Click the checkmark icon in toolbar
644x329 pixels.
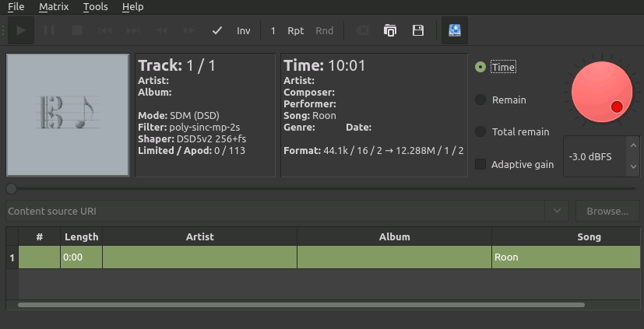216,31
